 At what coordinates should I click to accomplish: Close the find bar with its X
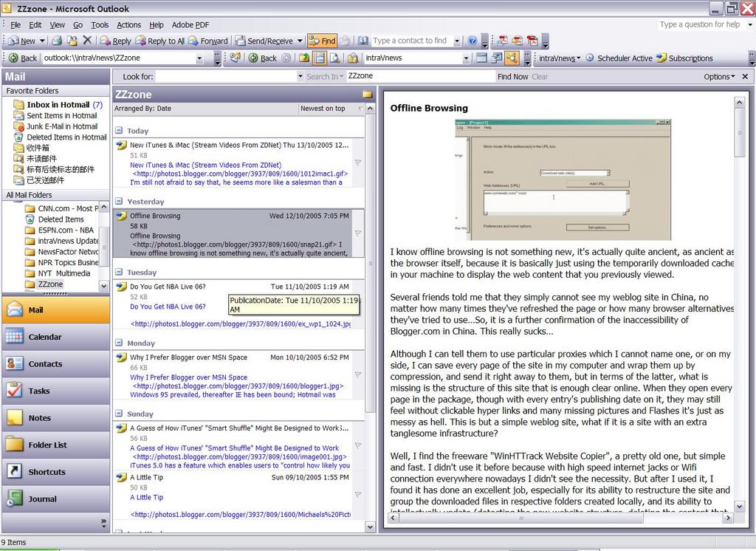point(745,77)
